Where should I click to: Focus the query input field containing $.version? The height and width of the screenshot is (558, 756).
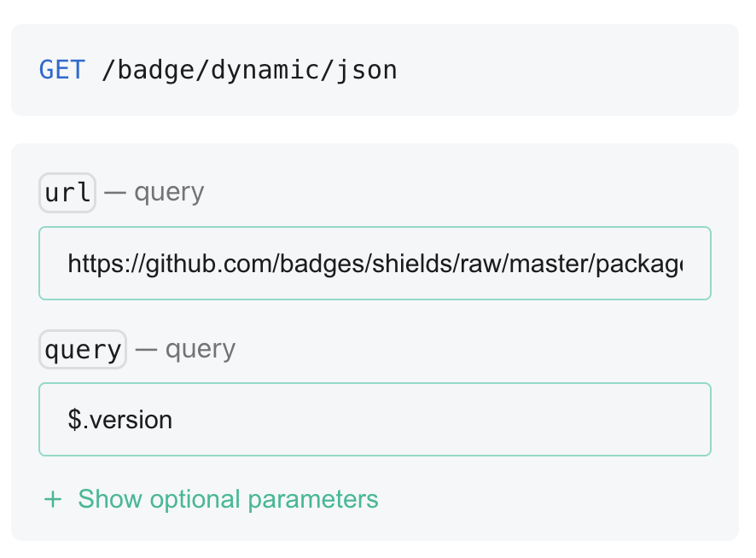click(x=375, y=420)
